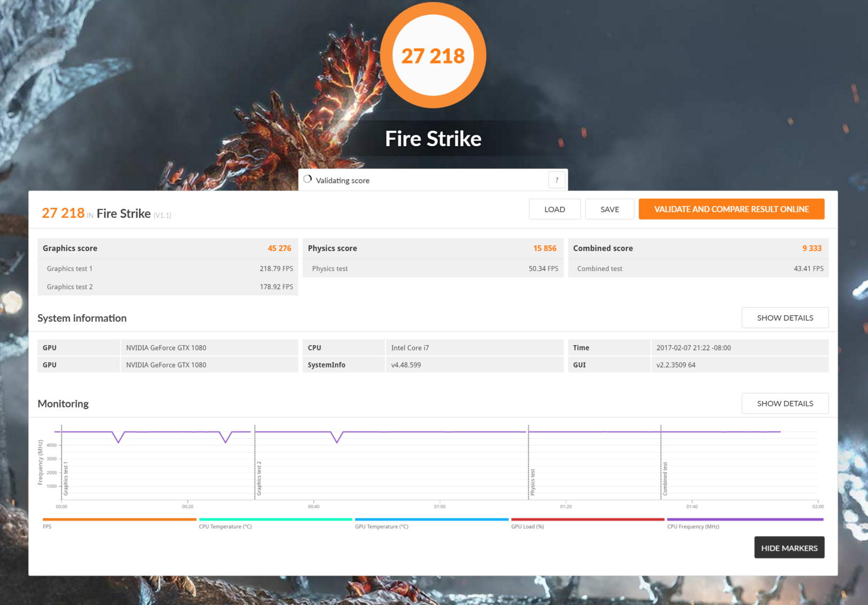Select the Graphics test 2 chart marker

(x=259, y=478)
